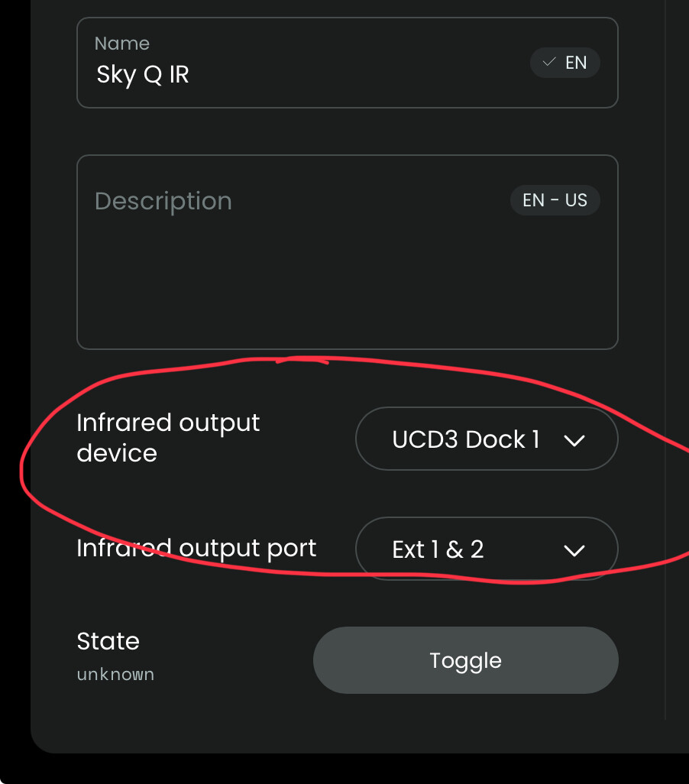Select the EN - US language badge
The image size is (689, 784).
(555, 200)
